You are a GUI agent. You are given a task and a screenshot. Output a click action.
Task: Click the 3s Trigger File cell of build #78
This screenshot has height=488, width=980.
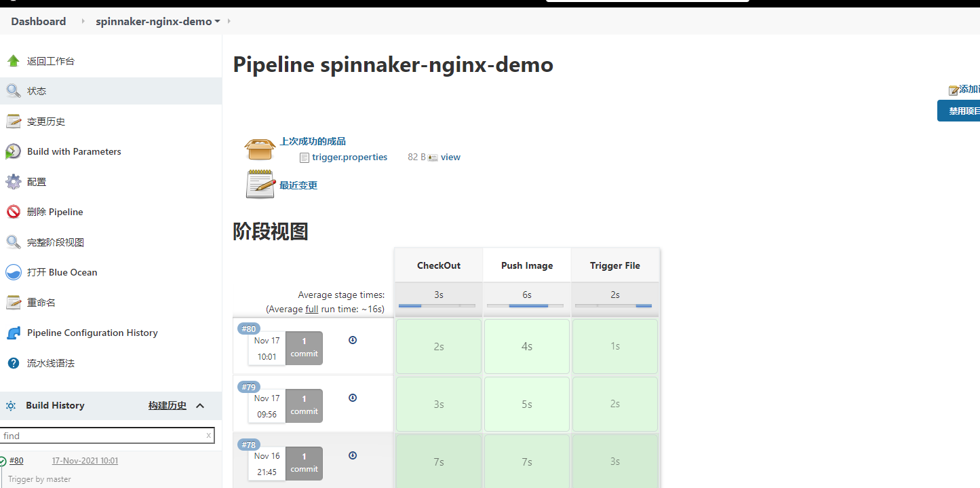(615, 462)
